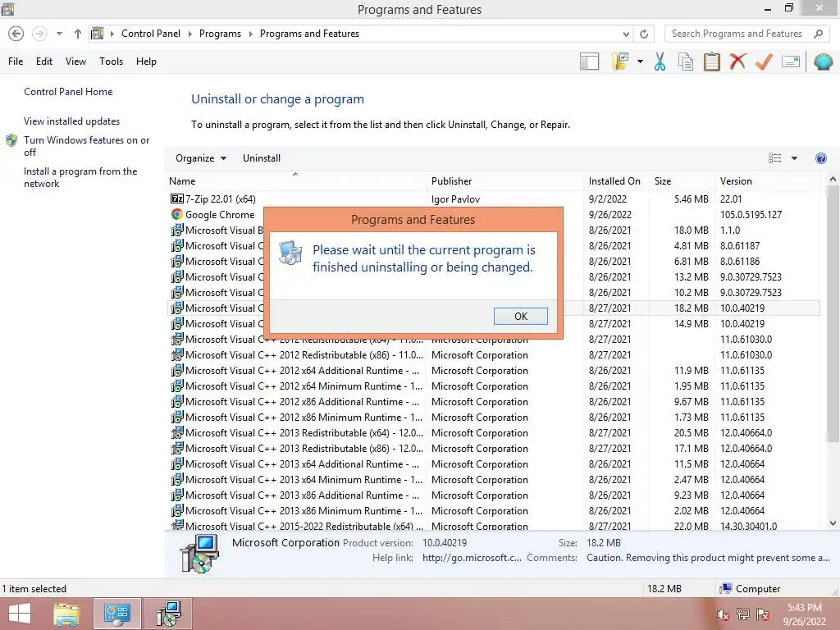The image size is (840, 630).
Task: Click version 105.0.5195.127 cell
Action: (751, 214)
